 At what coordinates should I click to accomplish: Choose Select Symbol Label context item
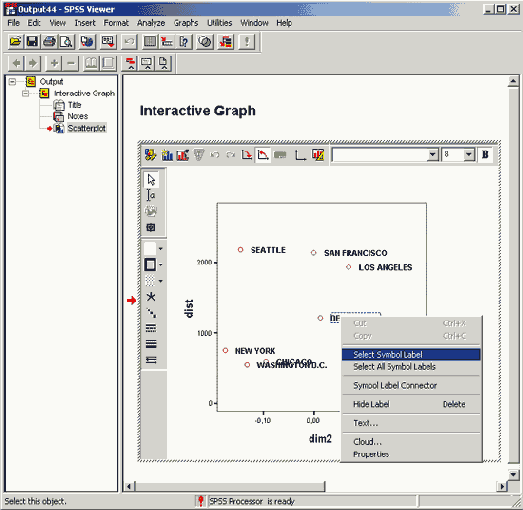point(411,355)
